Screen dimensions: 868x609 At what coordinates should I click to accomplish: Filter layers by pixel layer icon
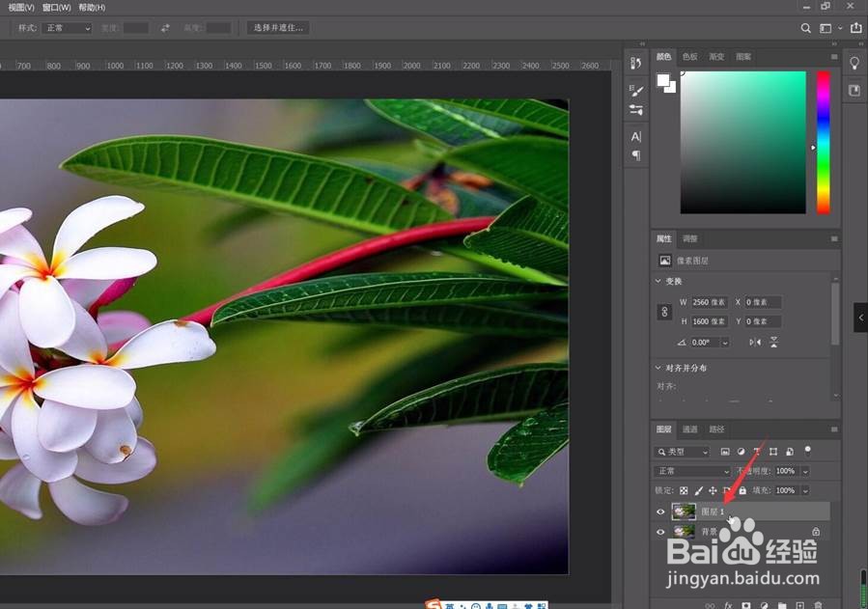coord(725,452)
